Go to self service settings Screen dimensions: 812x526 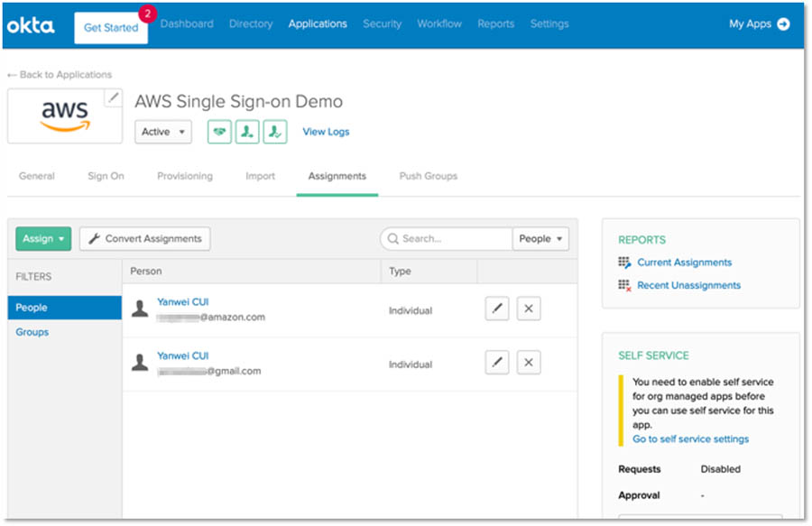click(x=690, y=439)
